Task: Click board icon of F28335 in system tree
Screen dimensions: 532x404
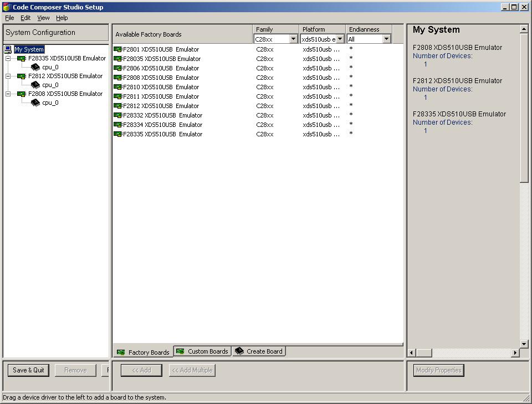Action: tap(22, 58)
